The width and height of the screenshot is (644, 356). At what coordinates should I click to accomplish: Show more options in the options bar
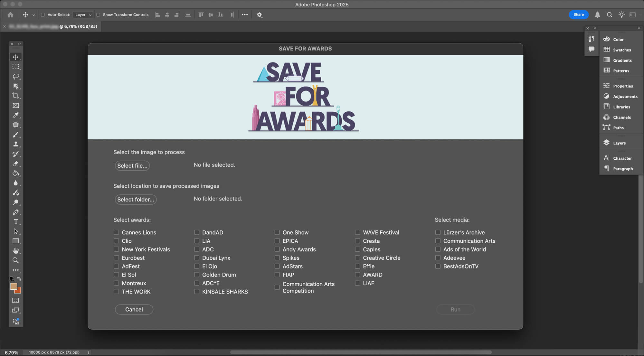click(x=245, y=14)
